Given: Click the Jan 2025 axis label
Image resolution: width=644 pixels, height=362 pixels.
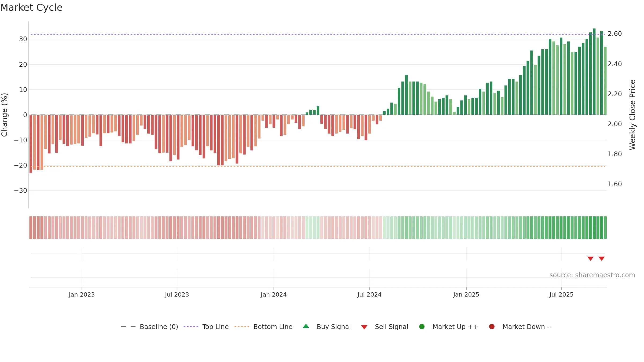Looking at the screenshot, I should click(x=466, y=295).
